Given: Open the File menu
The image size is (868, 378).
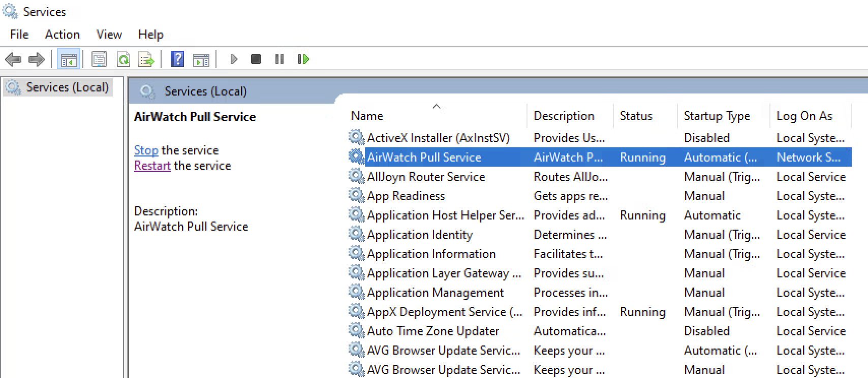Looking at the screenshot, I should pos(19,35).
